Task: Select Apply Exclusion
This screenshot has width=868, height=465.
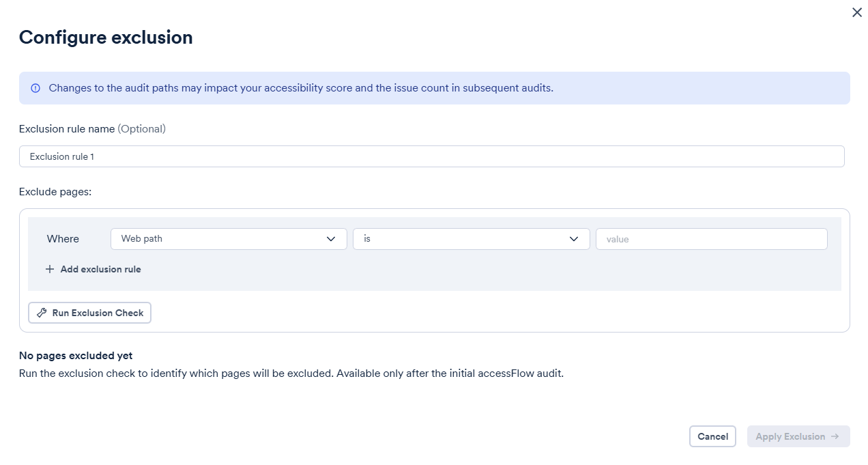Action: [x=798, y=436]
